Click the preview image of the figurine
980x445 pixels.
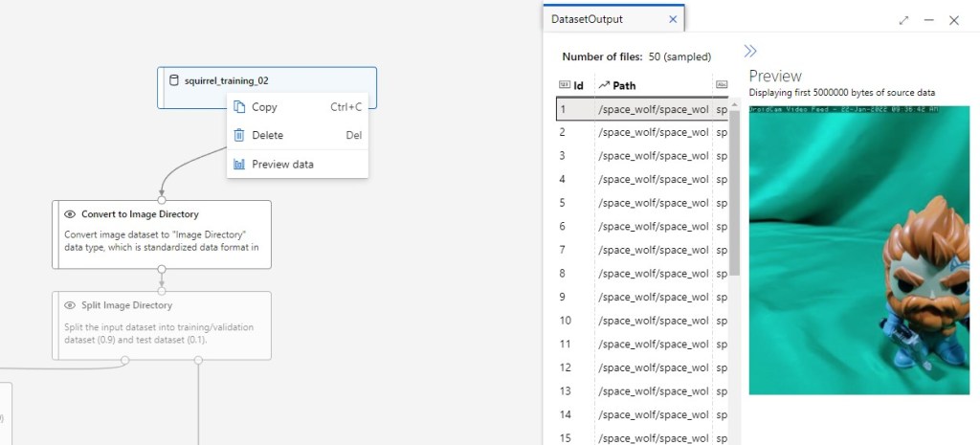coord(858,251)
